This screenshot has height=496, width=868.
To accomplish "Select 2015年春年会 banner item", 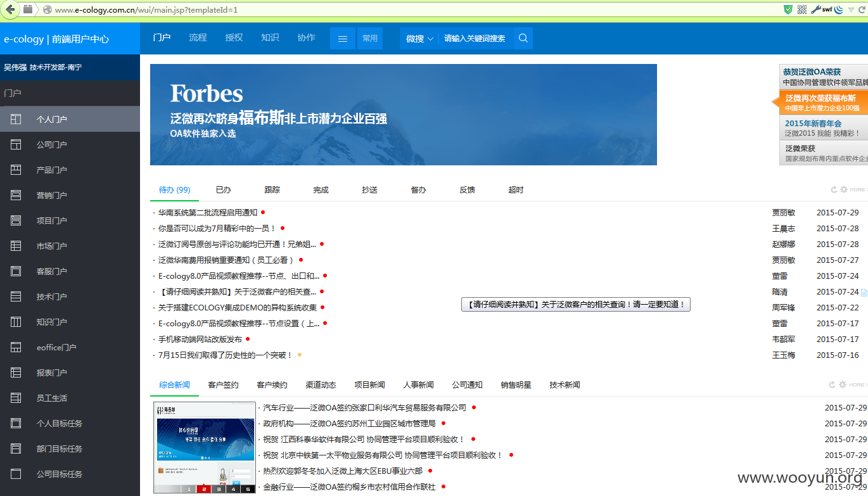I will point(823,128).
